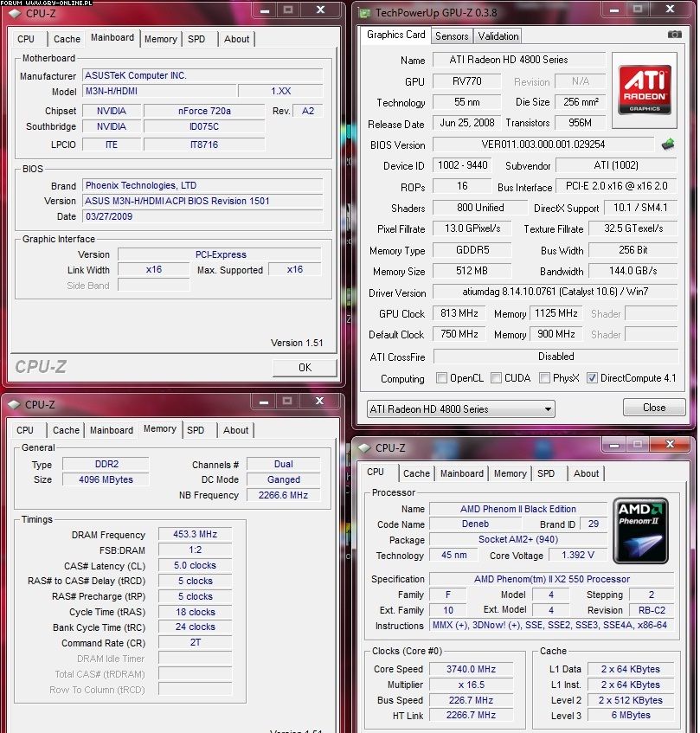Switch to the Sensors tab in GPU-Z
700x733 pixels.
pyautogui.click(x=452, y=36)
